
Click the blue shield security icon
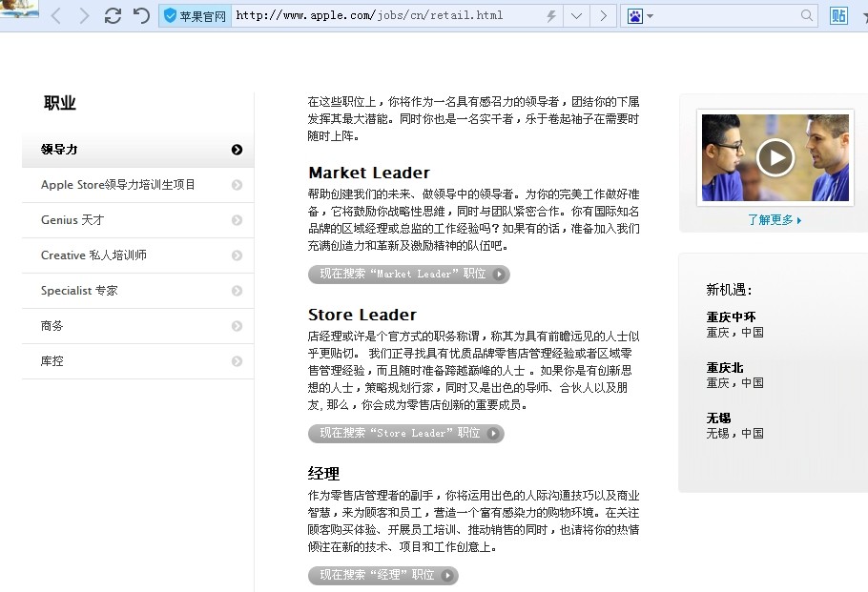tap(170, 15)
